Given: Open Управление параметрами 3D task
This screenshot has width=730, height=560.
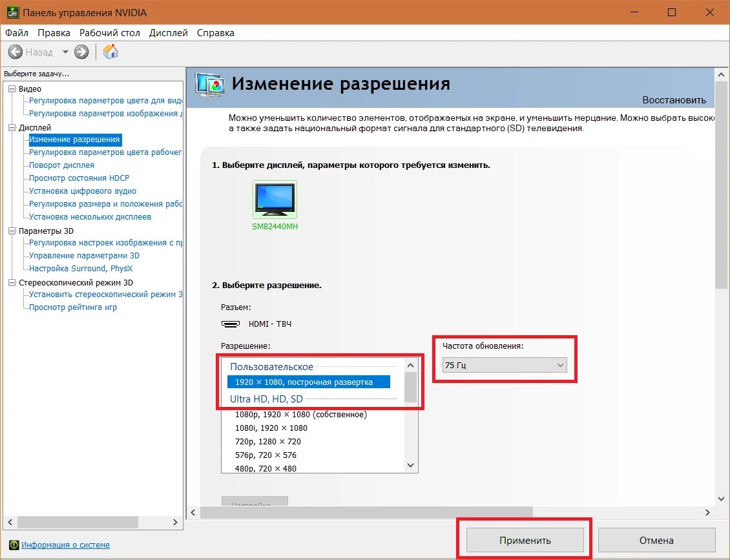Looking at the screenshot, I should point(84,256).
